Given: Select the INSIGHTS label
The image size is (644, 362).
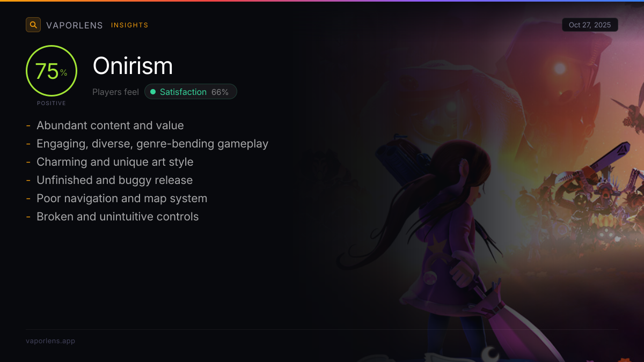Looking at the screenshot, I should pyautogui.click(x=130, y=25).
